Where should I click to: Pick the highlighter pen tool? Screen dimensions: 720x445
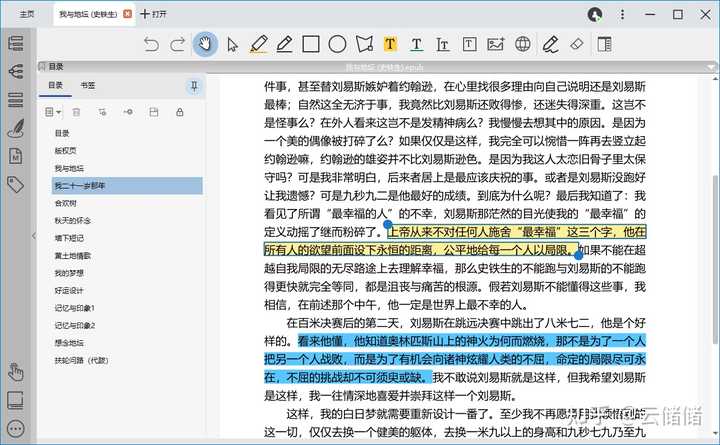coord(259,45)
